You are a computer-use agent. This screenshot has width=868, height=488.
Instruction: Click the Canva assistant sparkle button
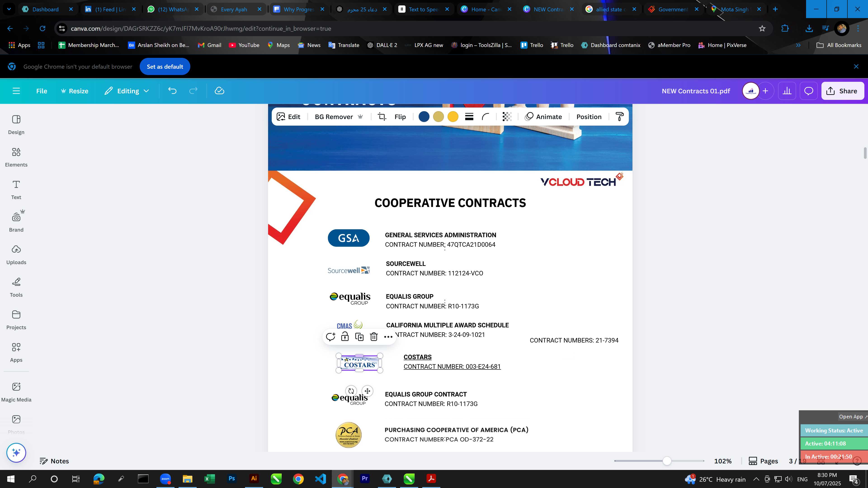click(x=16, y=453)
